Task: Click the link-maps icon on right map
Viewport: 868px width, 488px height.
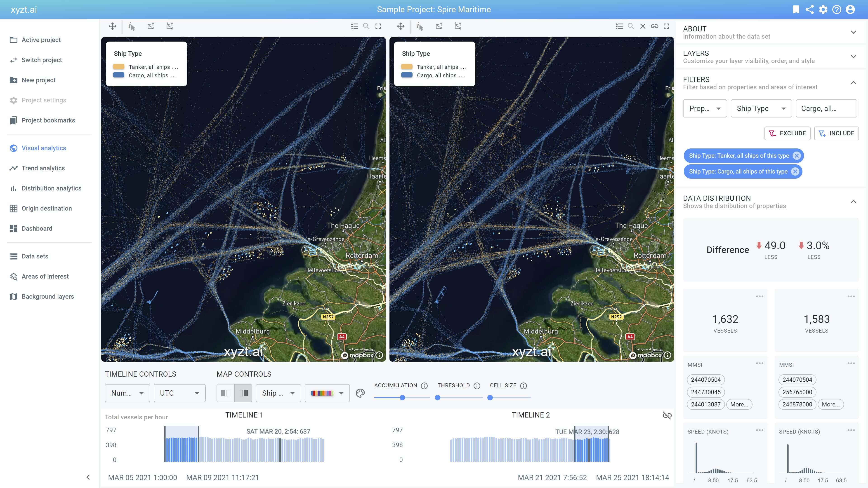Action: (x=654, y=26)
